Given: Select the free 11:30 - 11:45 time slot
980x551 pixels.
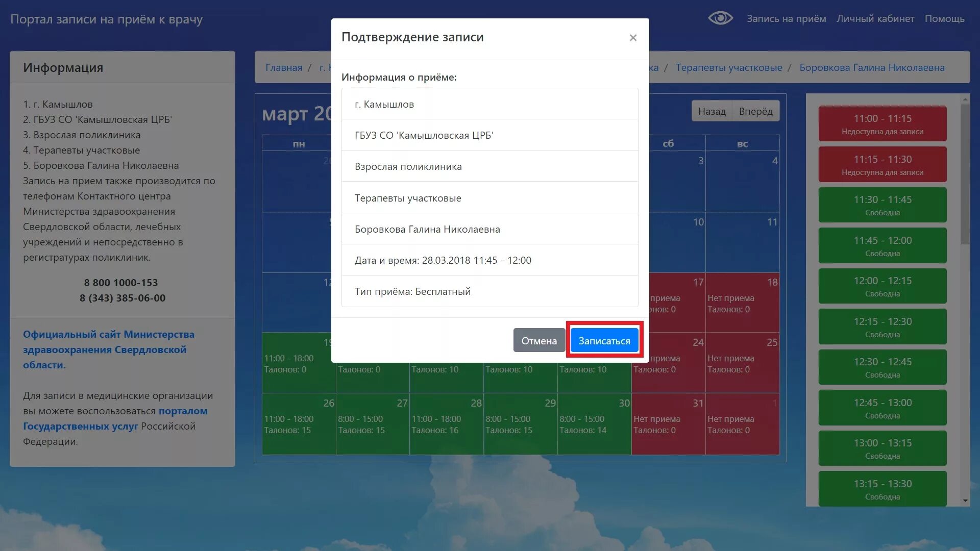Looking at the screenshot, I should pyautogui.click(x=883, y=205).
